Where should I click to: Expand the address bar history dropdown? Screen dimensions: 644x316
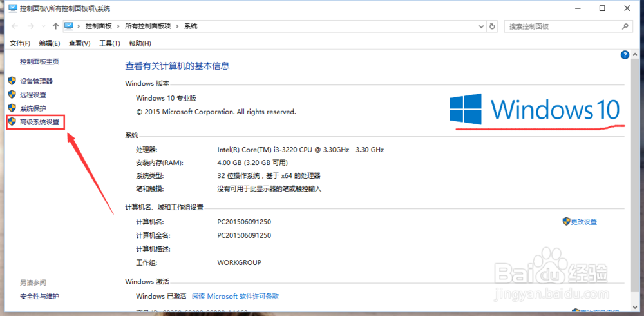point(482,26)
